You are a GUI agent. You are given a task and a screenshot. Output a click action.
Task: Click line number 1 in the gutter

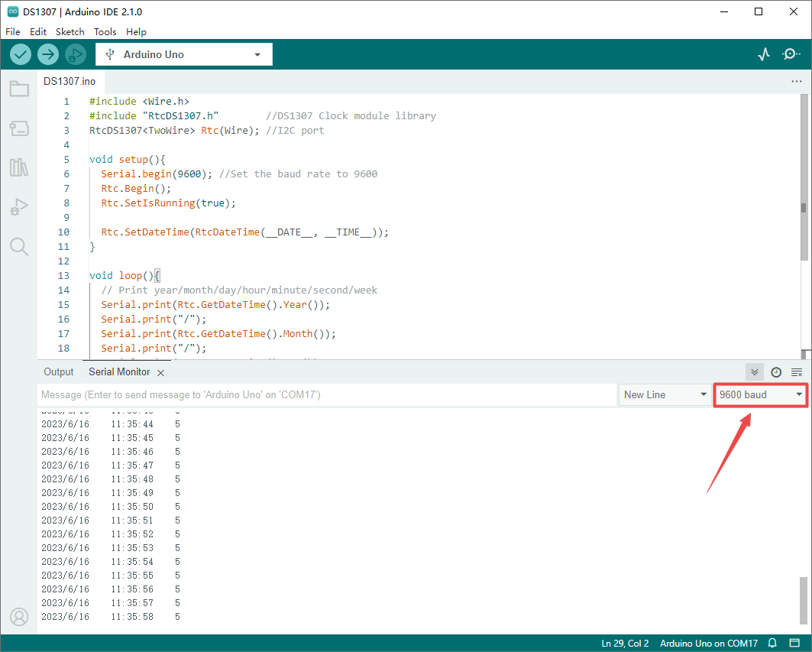tap(66, 102)
